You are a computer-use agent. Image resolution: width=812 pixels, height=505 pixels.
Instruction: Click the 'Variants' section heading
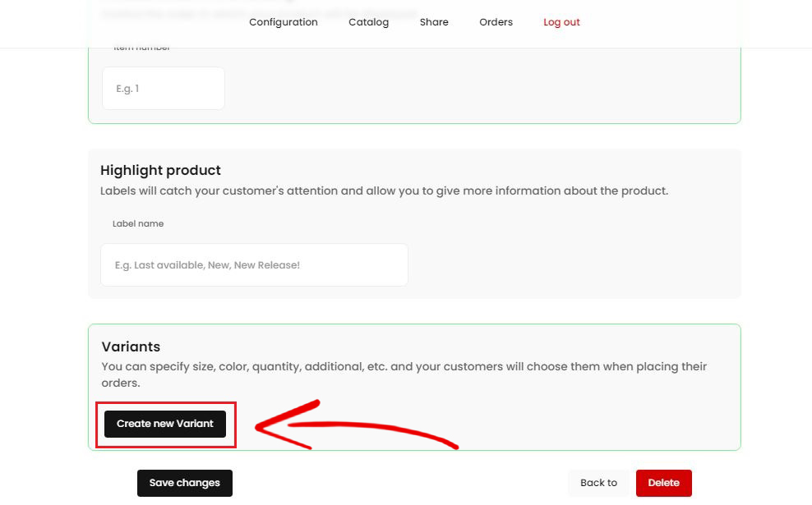pyautogui.click(x=131, y=347)
